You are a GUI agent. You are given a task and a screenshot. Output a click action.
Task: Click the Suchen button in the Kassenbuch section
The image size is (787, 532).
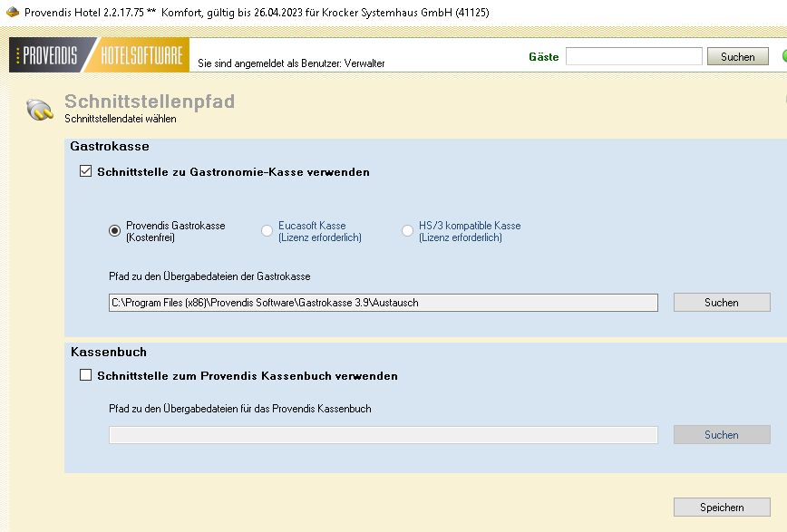(721, 435)
